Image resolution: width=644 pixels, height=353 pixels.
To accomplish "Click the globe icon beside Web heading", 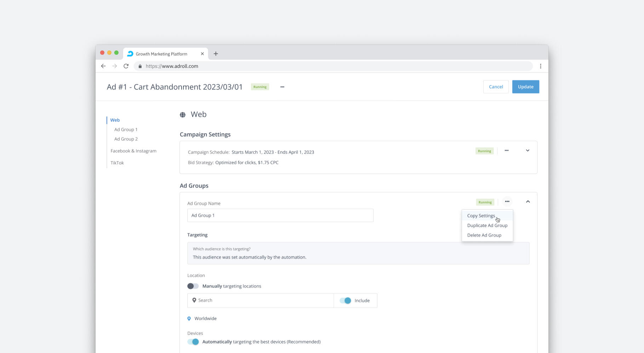I will pyautogui.click(x=183, y=115).
